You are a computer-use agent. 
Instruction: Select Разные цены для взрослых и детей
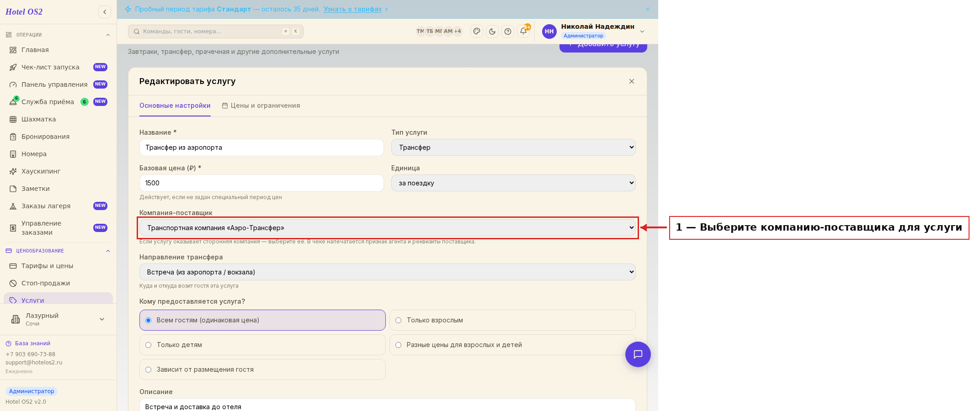click(x=512, y=345)
